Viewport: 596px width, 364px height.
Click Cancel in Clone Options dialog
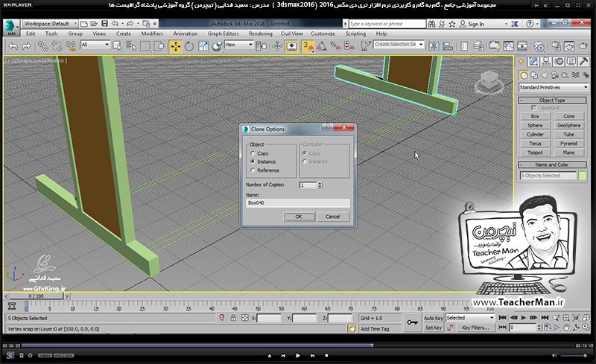point(332,217)
